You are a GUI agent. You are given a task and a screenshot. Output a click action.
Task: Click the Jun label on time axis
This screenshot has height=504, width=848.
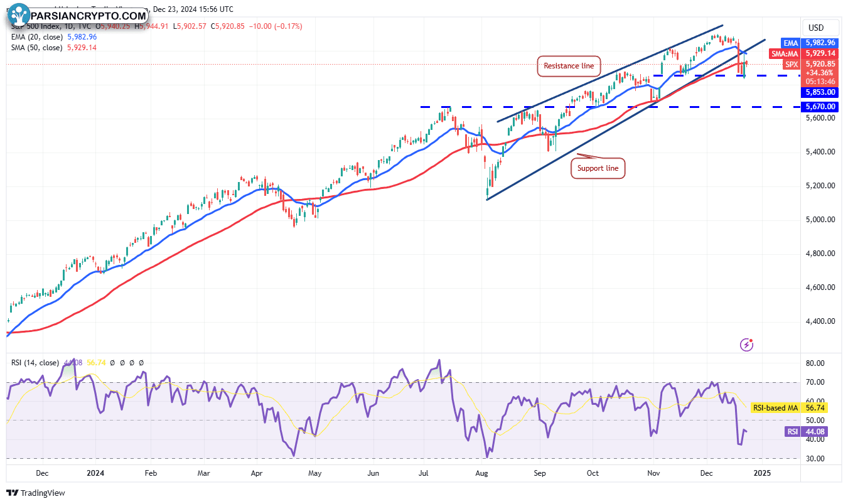pyautogui.click(x=373, y=473)
